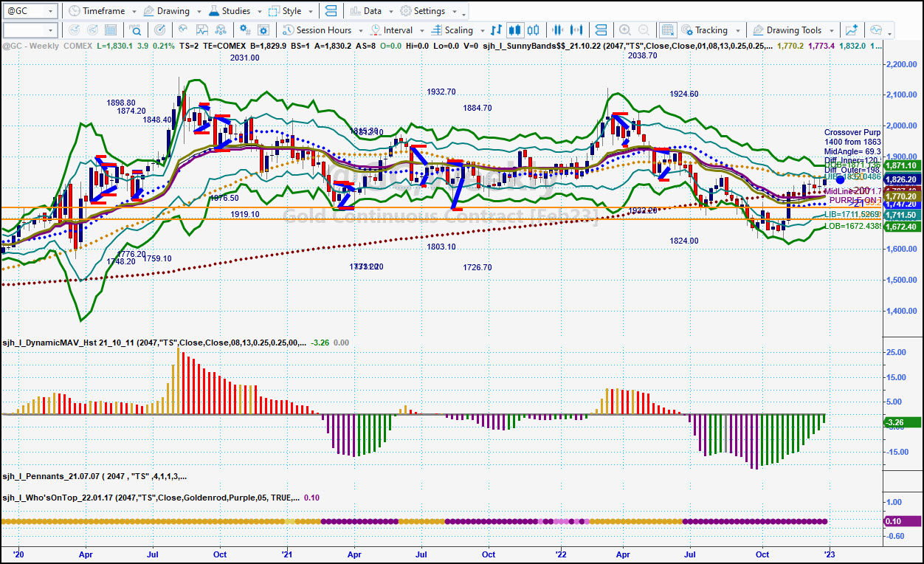
Task: Click the 1726.70 price label
Action: (477, 267)
